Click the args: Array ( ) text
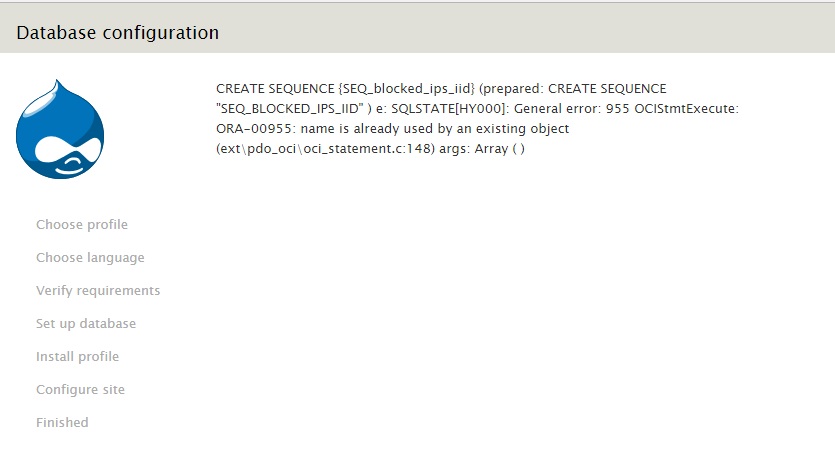 point(482,149)
